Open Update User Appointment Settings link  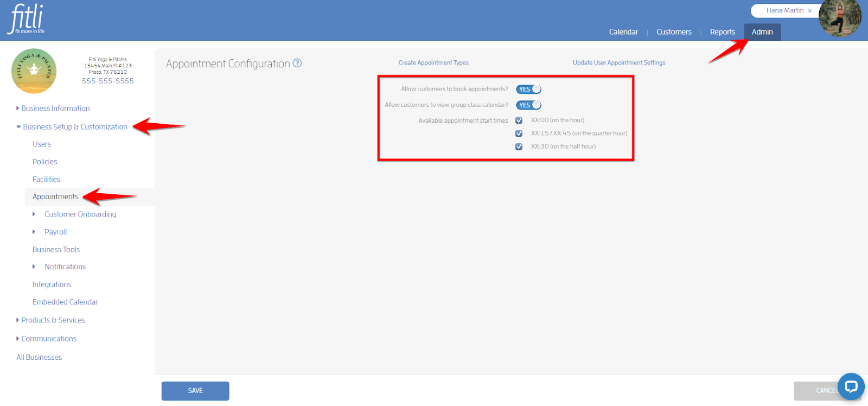[619, 63]
